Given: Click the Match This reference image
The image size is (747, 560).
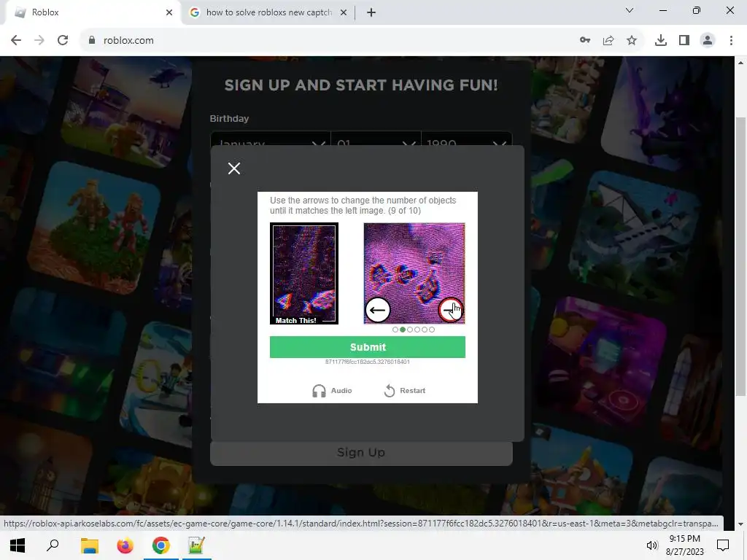Looking at the screenshot, I should 304,273.
